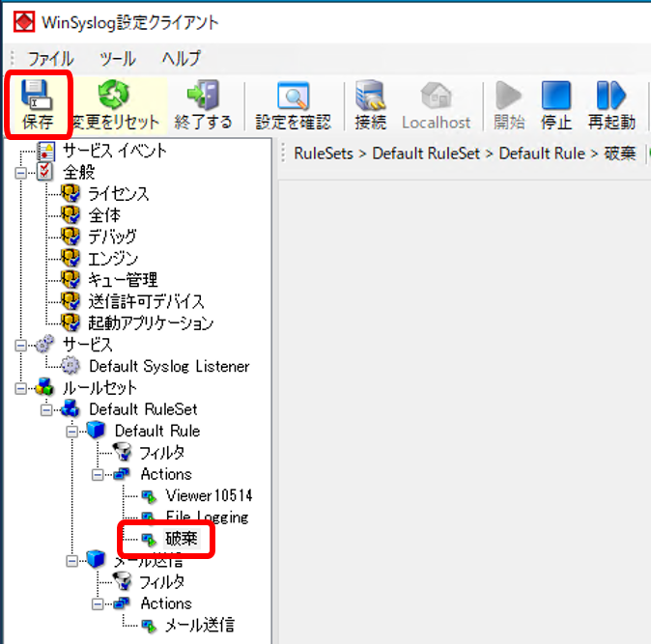651x644 pixels.
Task: Click the Exit (終了する) door icon
Action: pyautogui.click(x=203, y=95)
